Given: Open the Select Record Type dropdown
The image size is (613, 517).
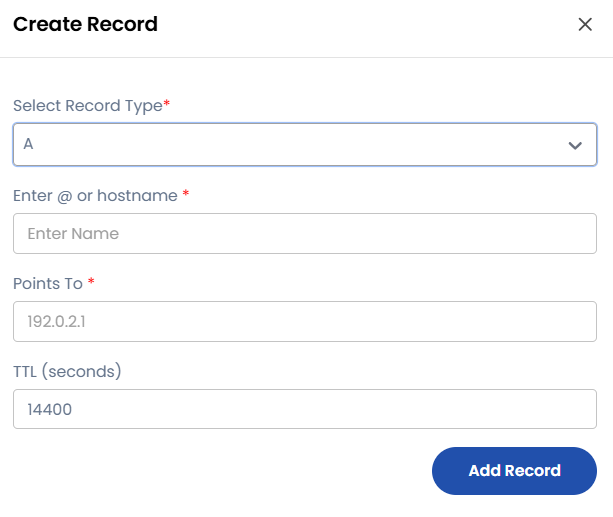Looking at the screenshot, I should (x=304, y=144).
